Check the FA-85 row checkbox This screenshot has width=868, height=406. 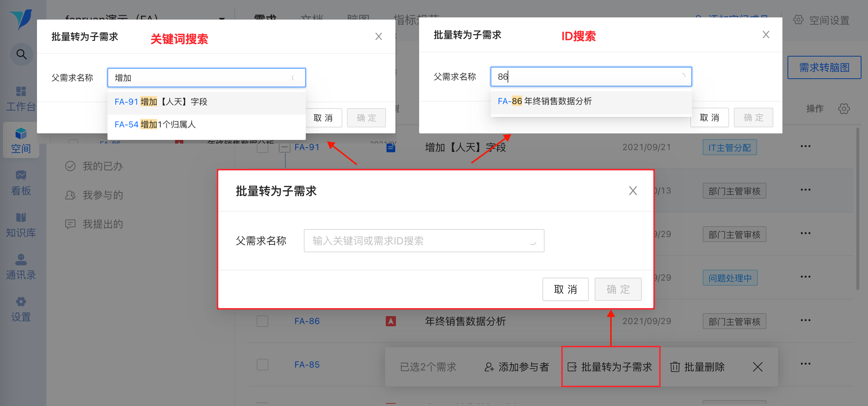pos(262,365)
